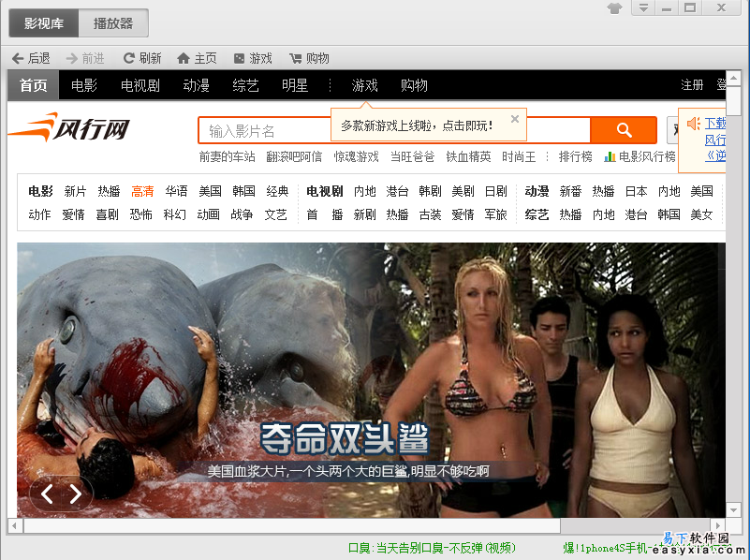Open hot search 铁血精英
This screenshot has height=560, width=750.
468,157
